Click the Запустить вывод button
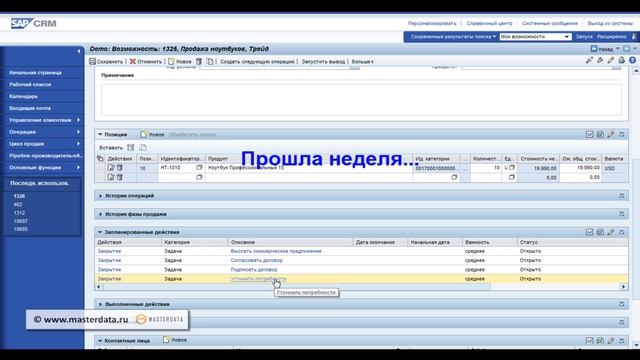This screenshot has height=360, width=640. [x=323, y=62]
